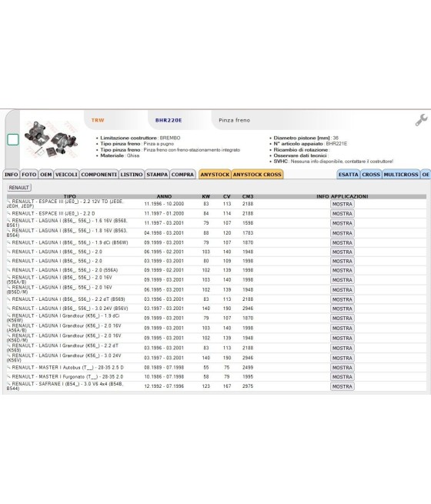Click MOSTRA for Laguna Grandtour 2.0 16V (K56D/M)

[x=342, y=339]
